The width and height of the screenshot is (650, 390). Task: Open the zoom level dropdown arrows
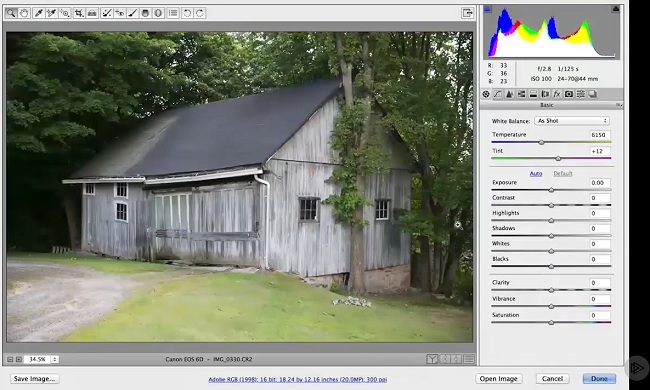pyautogui.click(x=54, y=359)
